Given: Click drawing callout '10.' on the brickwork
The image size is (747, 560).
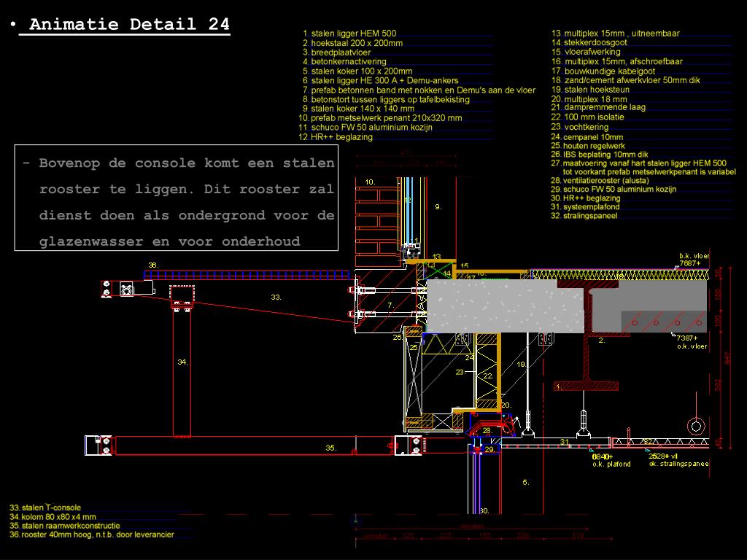Looking at the screenshot, I should pos(370,182).
